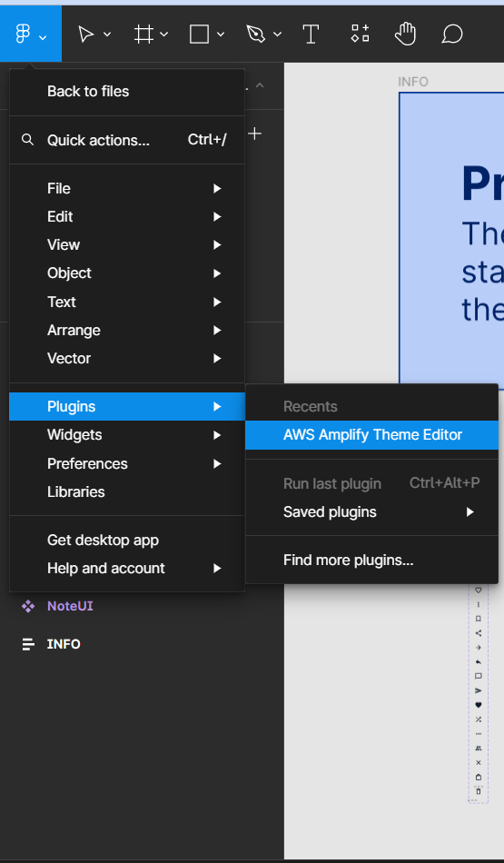Select the Move tool arrow
This screenshot has width=504, height=863.
click(x=85, y=35)
